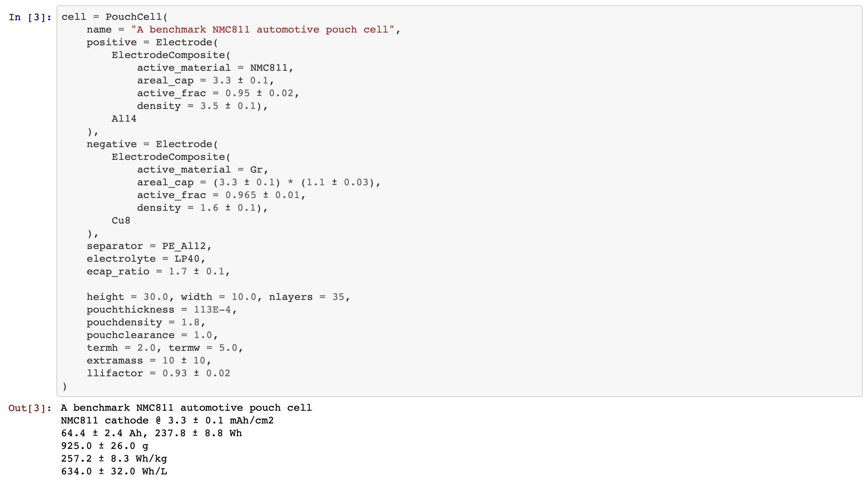Viewport: 868px width, 483px height.
Task: Place cursor on the PouchCell( line
Action: tap(115, 17)
